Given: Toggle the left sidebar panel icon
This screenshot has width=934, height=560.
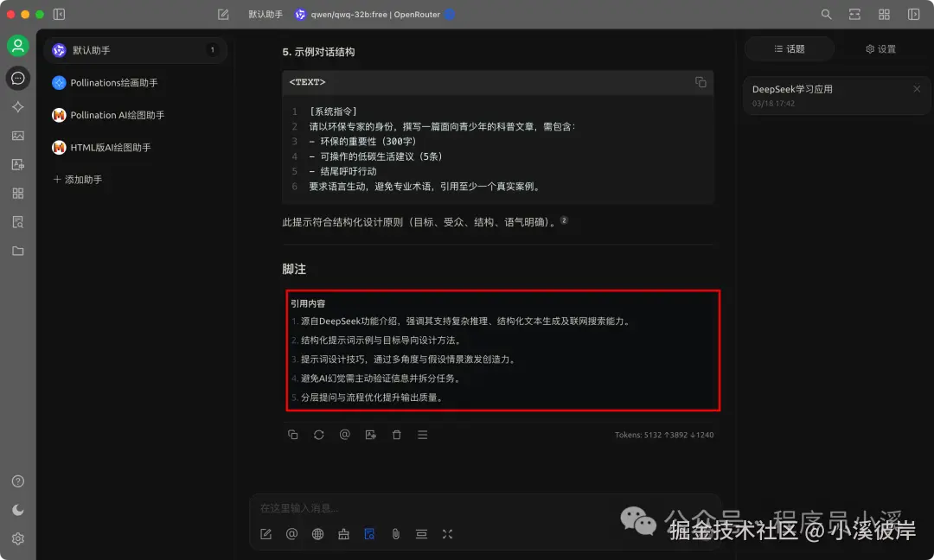Looking at the screenshot, I should pos(59,15).
